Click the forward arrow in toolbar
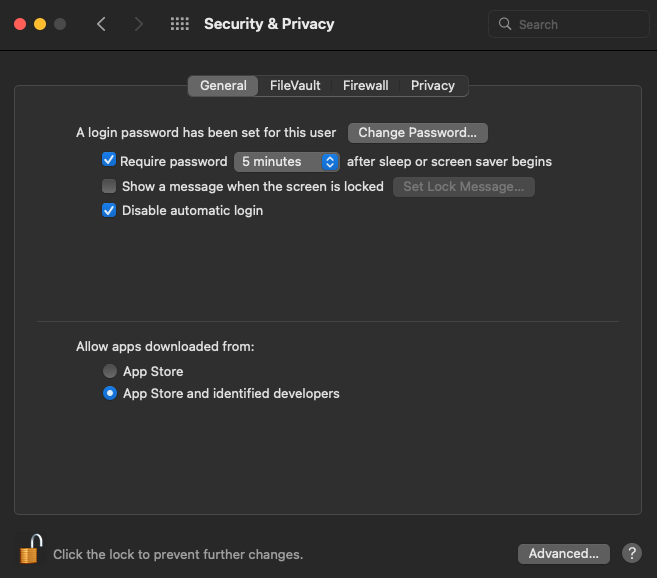Screen dimensions: 657x578 138,24
